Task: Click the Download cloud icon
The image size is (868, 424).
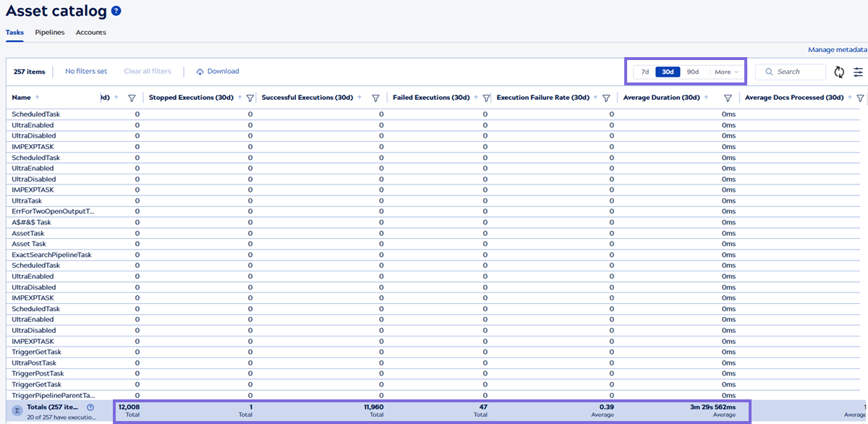Action: 200,72
